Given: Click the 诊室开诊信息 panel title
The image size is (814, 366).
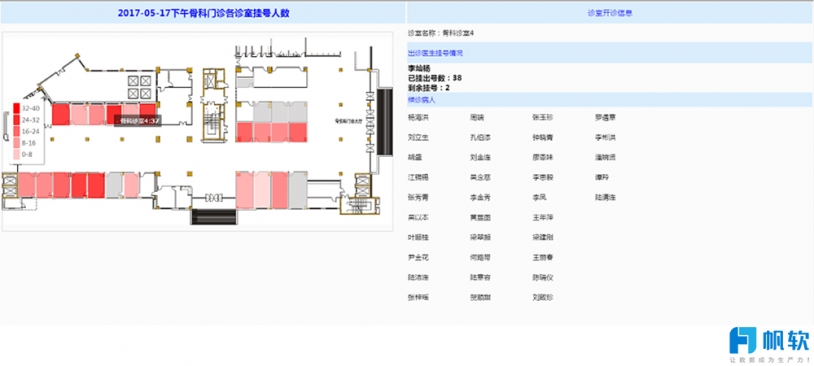Looking at the screenshot, I should (x=610, y=13).
